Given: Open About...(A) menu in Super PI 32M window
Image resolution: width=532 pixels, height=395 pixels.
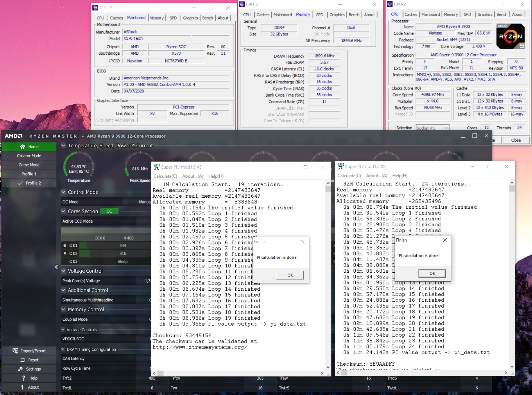Looking at the screenshot, I should [377, 176].
